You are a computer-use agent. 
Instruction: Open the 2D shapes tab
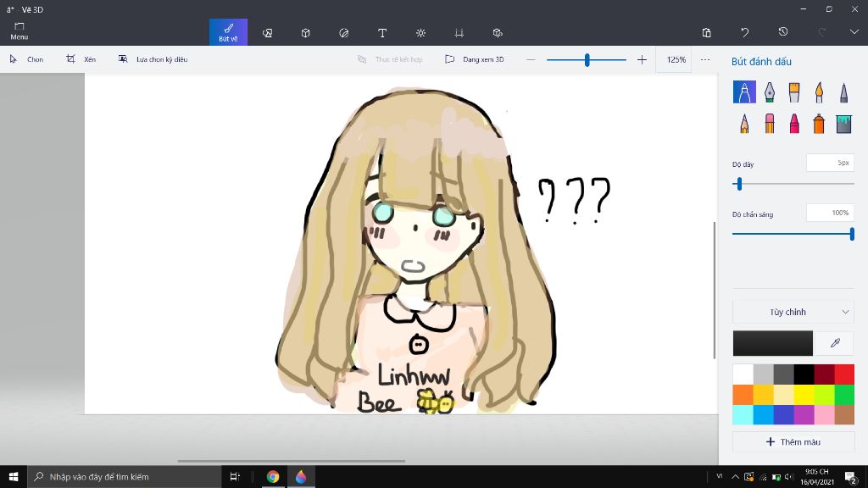click(267, 33)
